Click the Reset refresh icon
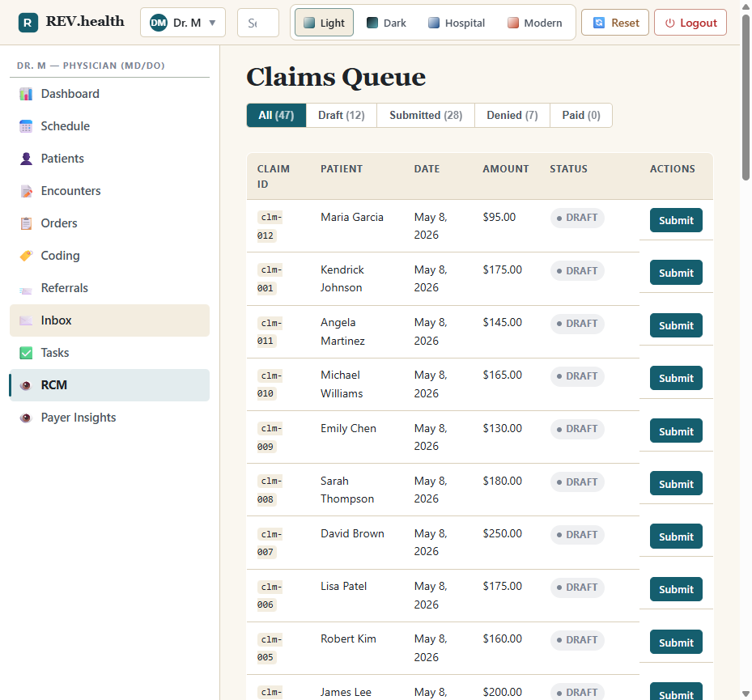Screen dimensions: 752x700 (599, 23)
